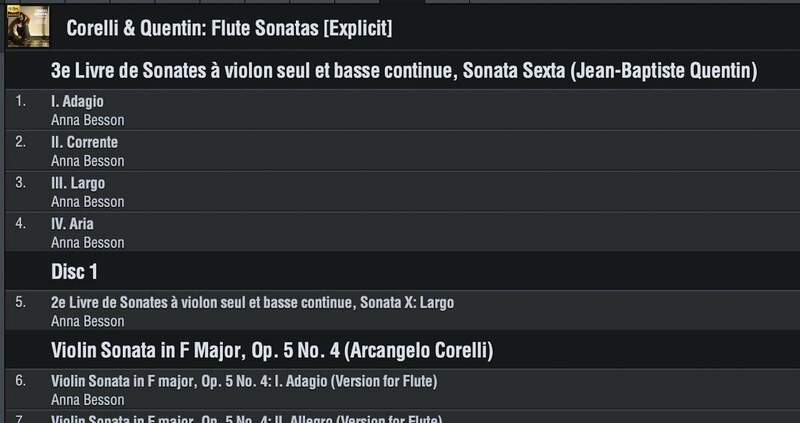Open the album title Corelli & Quentin: Flute Sonatas
This screenshot has width=800, height=423.
[229, 28]
